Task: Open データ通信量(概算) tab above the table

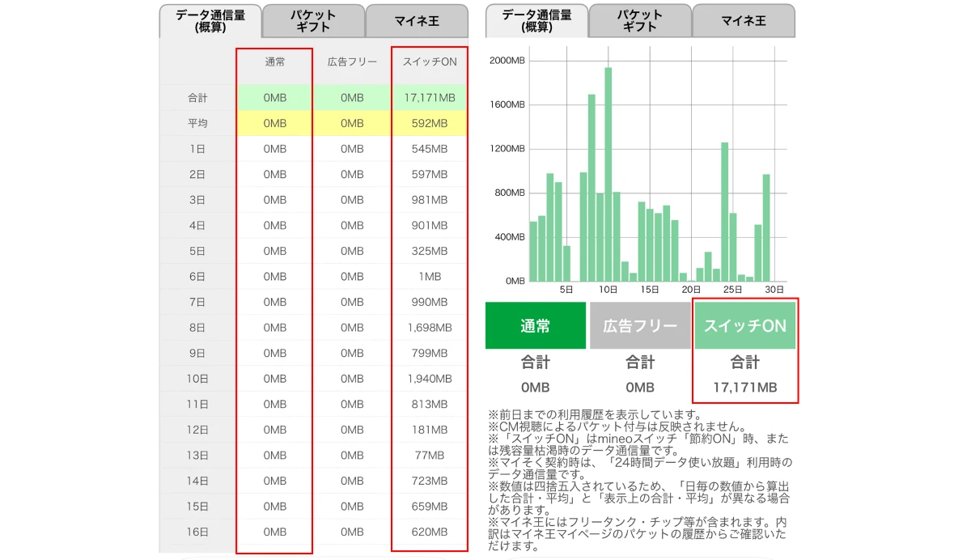Action: [210, 21]
